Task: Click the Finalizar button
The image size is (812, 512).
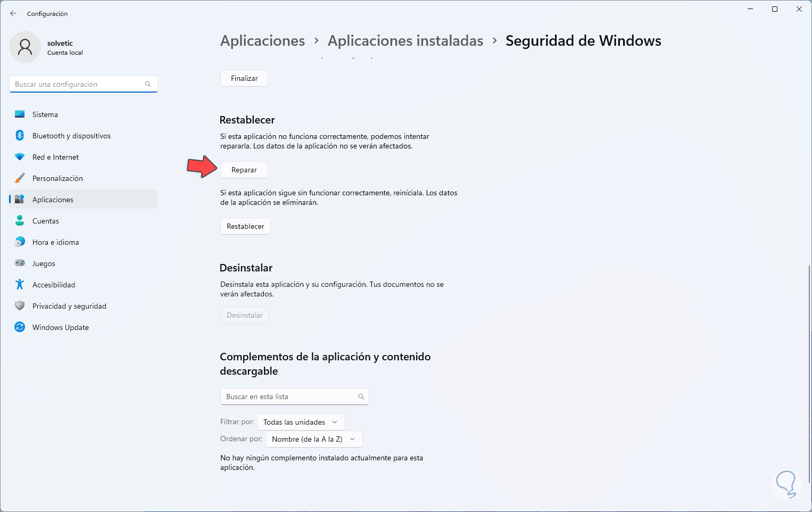Action: coord(244,78)
